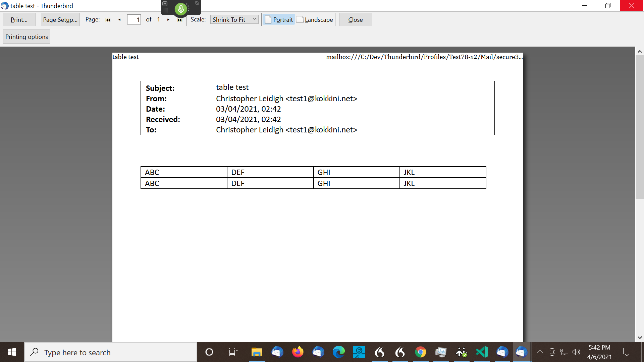This screenshot has height=362, width=644.
Task: Open Firefox from taskbar
Action: pos(298,352)
